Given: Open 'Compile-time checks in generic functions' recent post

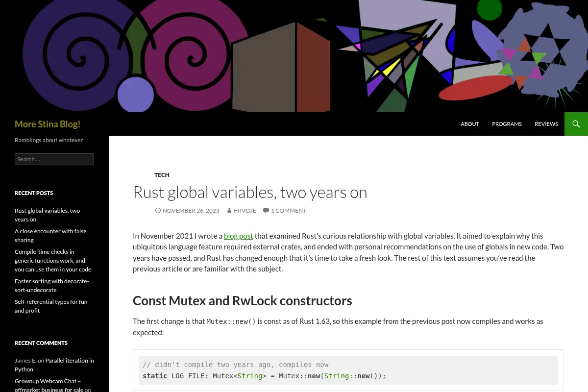Looking at the screenshot, I should pos(53,261).
